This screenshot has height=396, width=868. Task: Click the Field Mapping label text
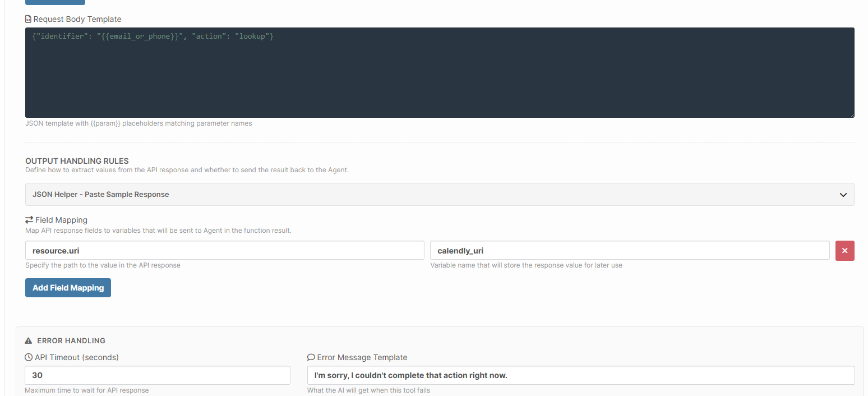[x=61, y=220]
